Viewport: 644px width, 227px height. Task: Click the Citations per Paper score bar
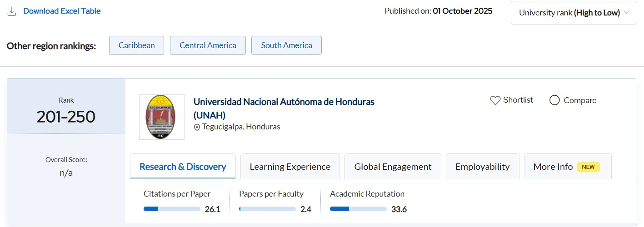coord(172,209)
